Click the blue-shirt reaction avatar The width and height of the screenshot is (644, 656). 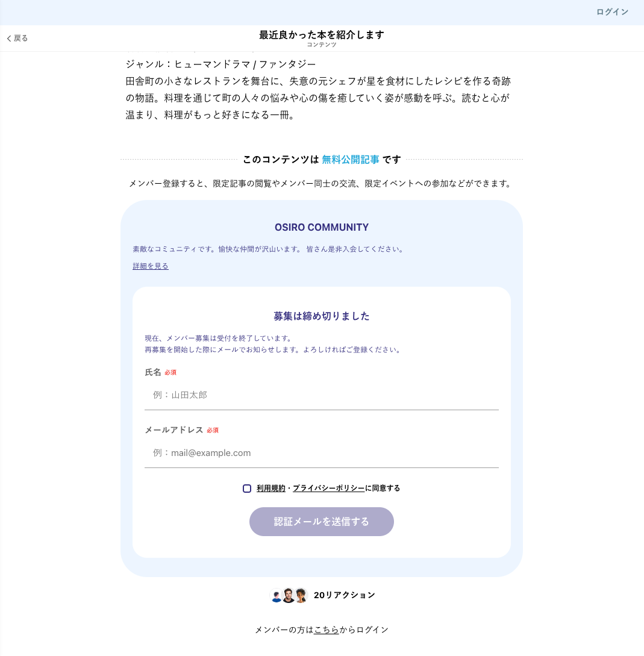click(277, 596)
